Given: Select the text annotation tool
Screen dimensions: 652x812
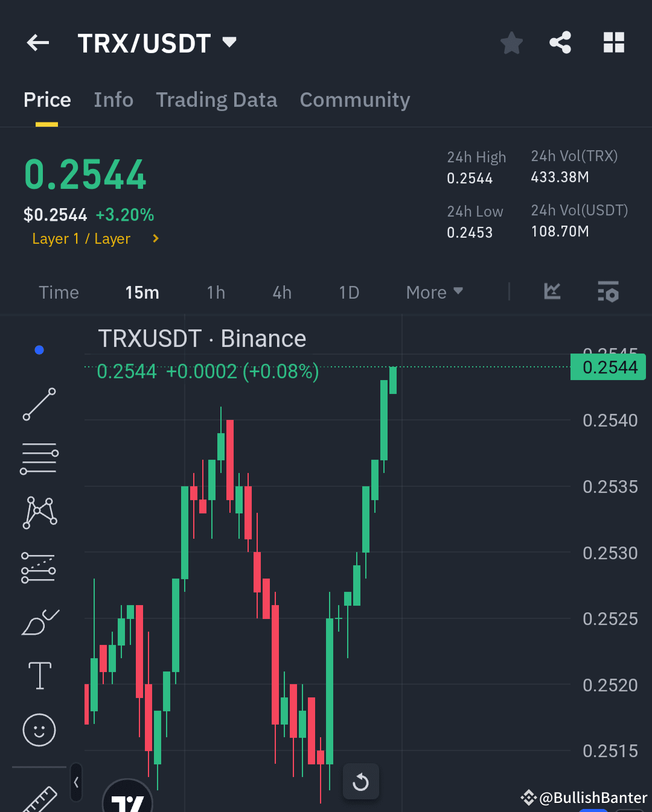Looking at the screenshot, I should pyautogui.click(x=39, y=676).
